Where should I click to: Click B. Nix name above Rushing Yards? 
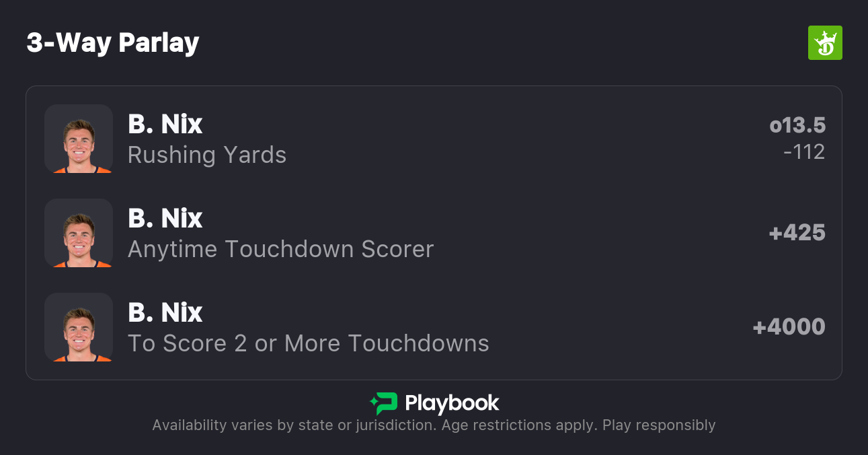tap(165, 125)
